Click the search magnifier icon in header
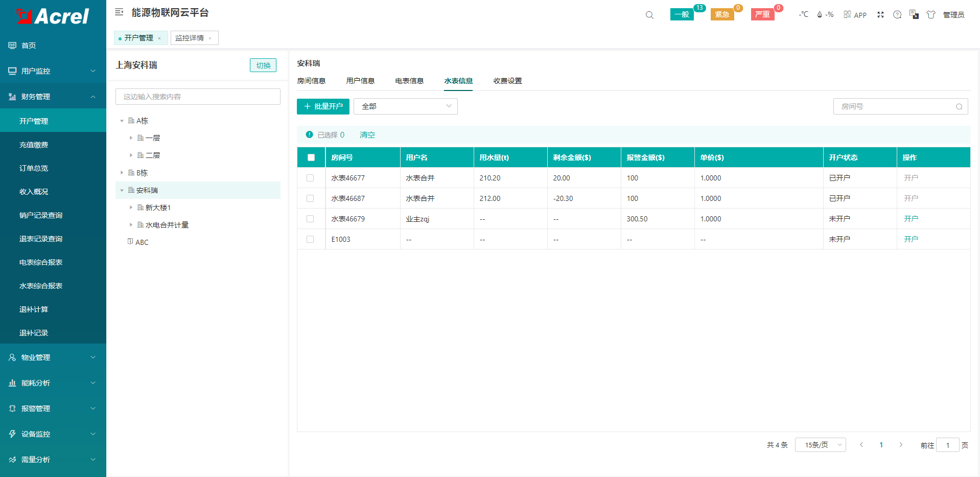The width and height of the screenshot is (980, 477). pos(649,15)
